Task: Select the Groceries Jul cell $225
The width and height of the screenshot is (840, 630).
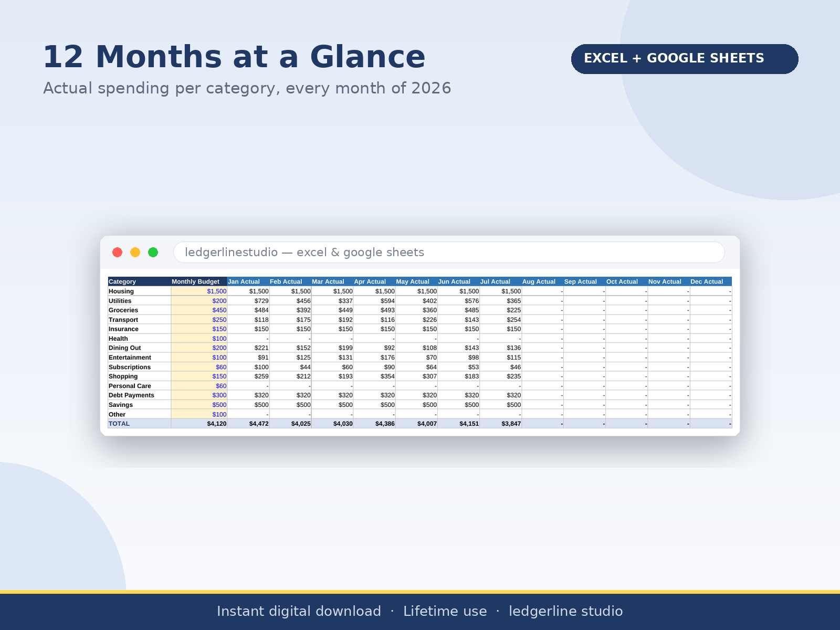Action: pos(500,310)
